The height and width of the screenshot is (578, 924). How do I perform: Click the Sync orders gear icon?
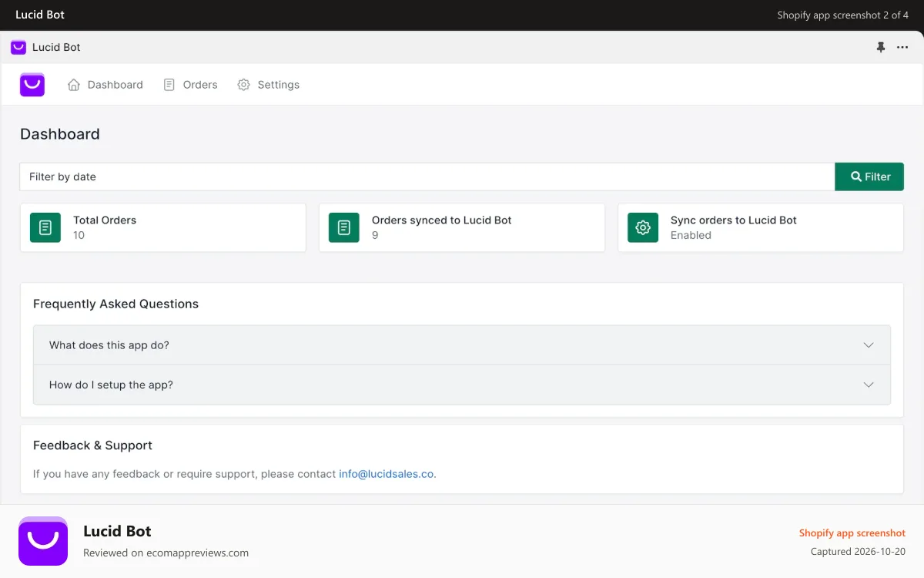pos(643,227)
